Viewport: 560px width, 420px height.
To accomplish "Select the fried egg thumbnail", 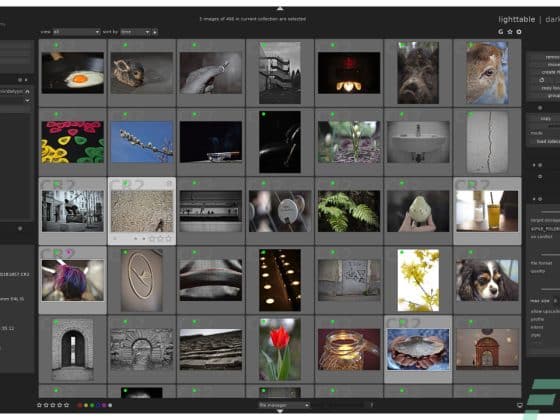I will point(72,73).
